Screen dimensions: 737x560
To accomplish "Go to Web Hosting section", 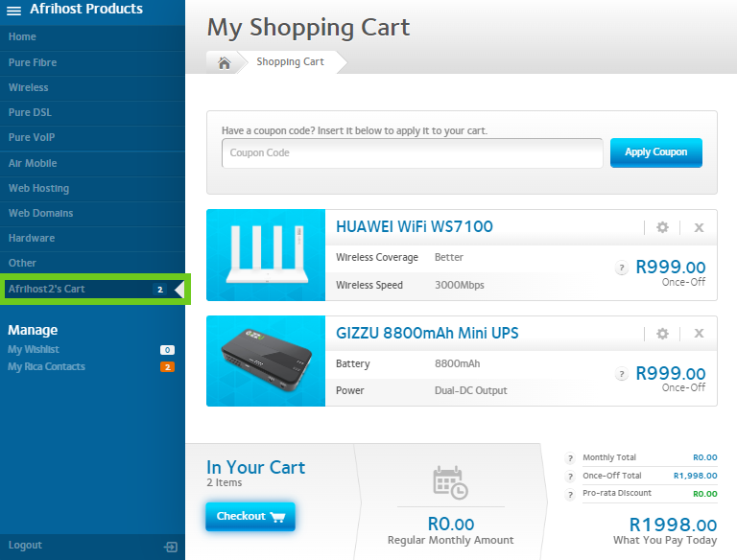I will [x=38, y=188].
